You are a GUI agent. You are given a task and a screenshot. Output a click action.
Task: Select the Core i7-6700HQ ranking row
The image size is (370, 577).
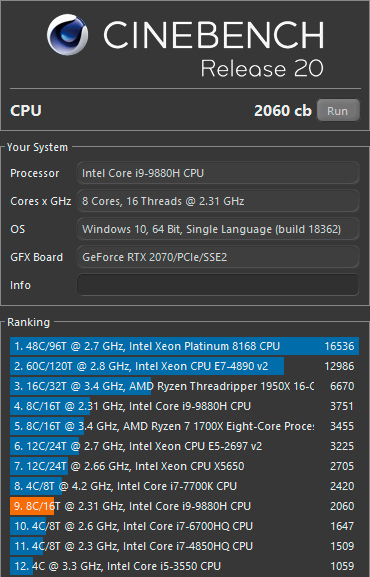184,526
